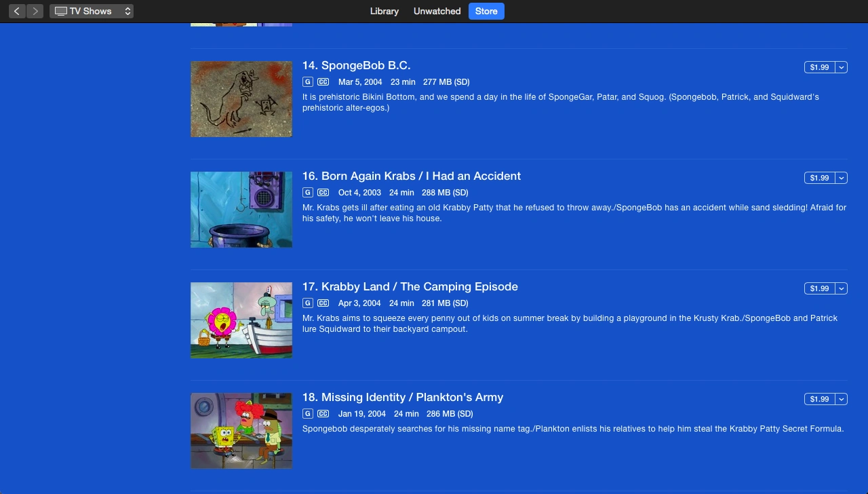Open the Krabby Land episode thumbnail
The height and width of the screenshot is (494, 868).
241,320
